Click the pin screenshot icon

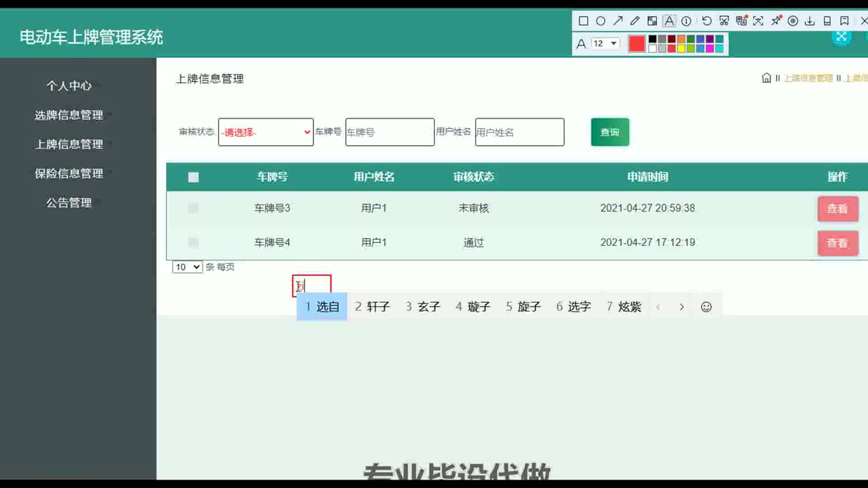pos(776,21)
